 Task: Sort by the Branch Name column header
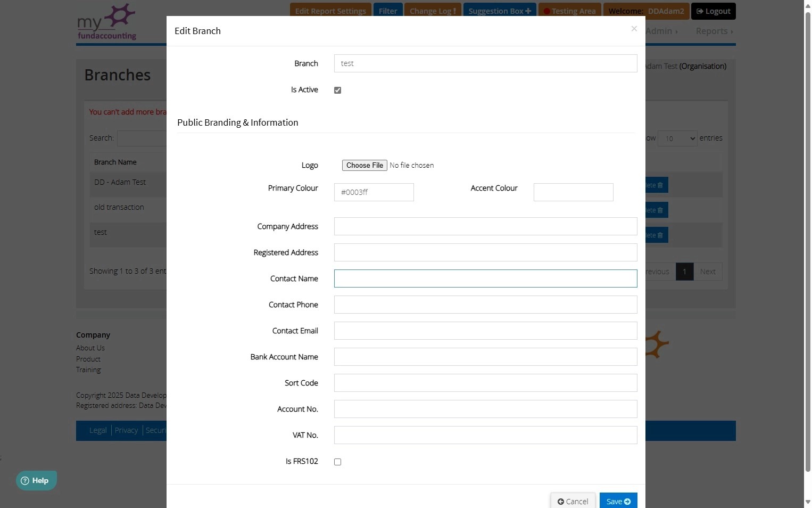pos(115,162)
